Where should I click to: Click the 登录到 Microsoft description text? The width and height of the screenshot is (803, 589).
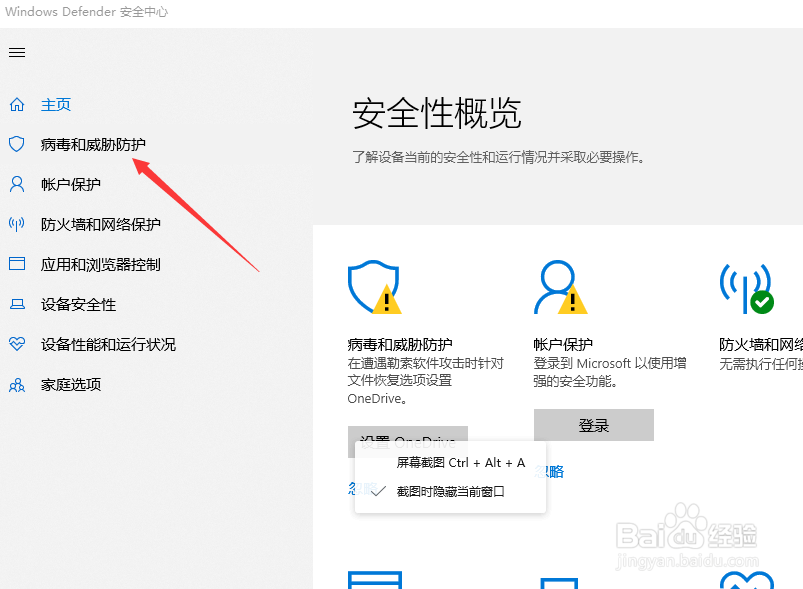610,372
